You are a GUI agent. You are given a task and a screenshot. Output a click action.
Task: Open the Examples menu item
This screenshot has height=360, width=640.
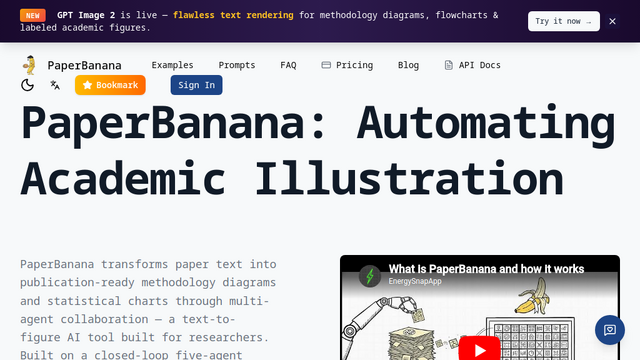[x=172, y=65]
